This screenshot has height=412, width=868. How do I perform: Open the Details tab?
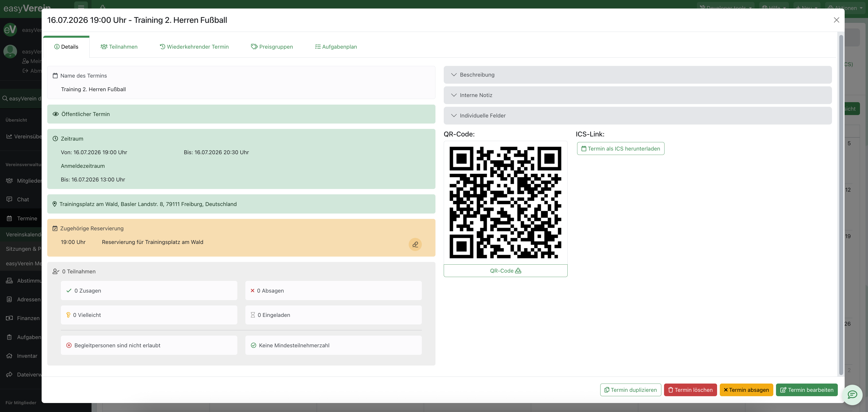(x=66, y=47)
